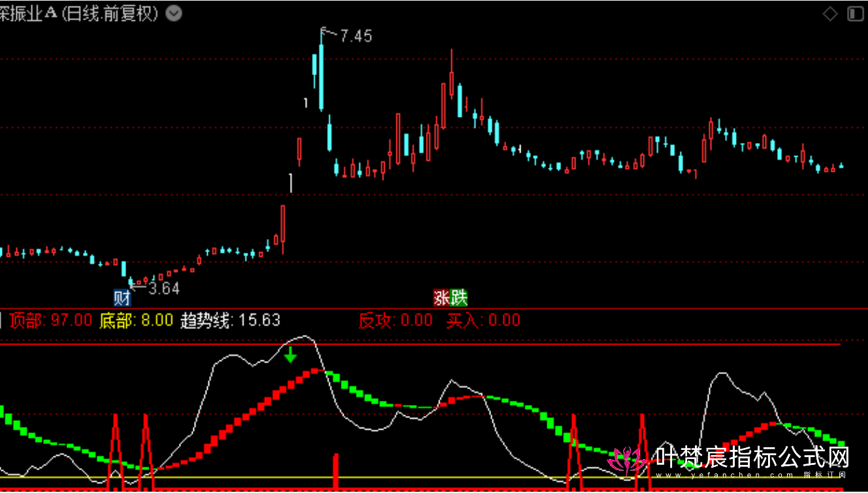The height and width of the screenshot is (493, 868).
Task: Click the stock title 深振业A (日线.前复权)
Action: (x=80, y=14)
